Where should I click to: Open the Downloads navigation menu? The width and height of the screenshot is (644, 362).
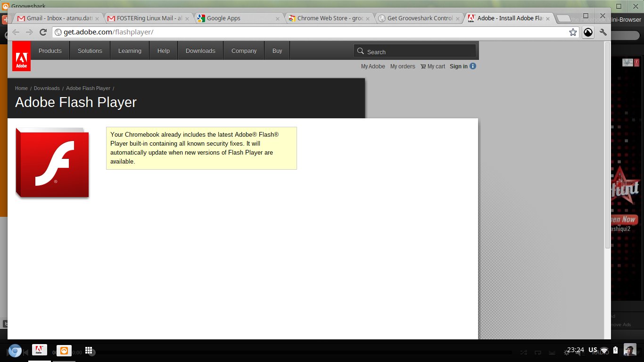coord(200,50)
